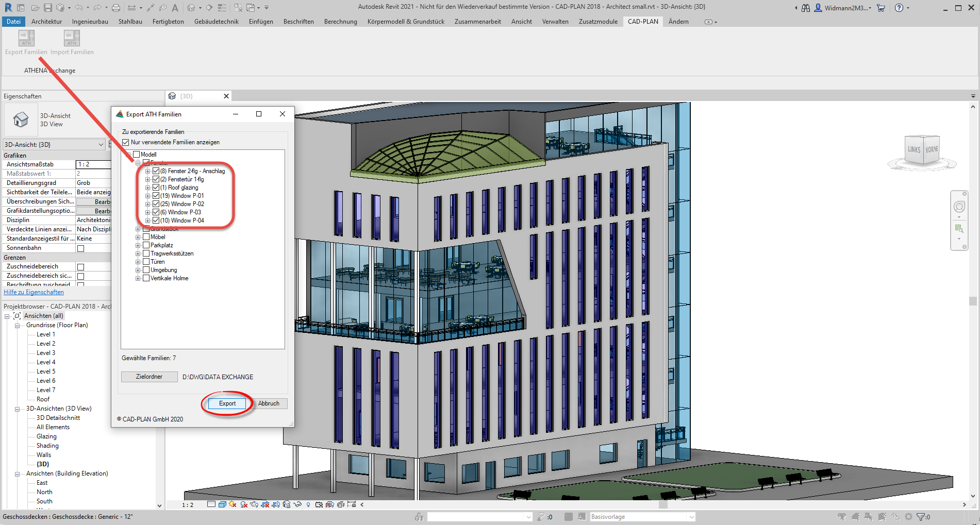Click the Export button in dialog
The image size is (980, 525).
click(227, 403)
